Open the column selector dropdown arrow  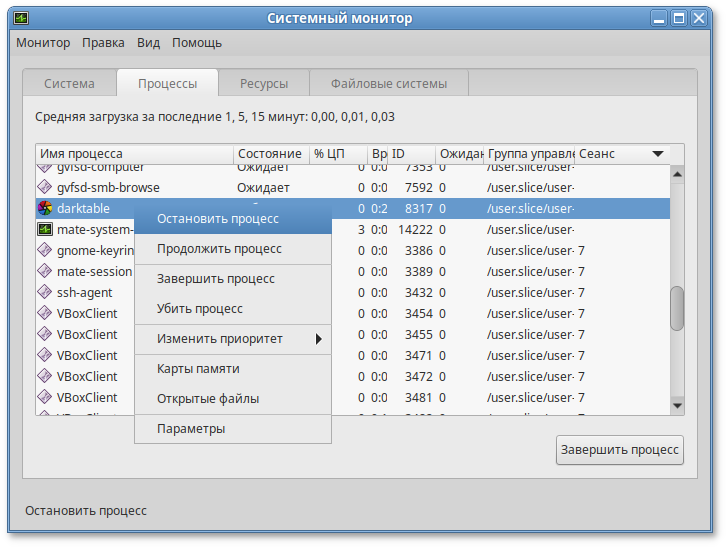click(658, 154)
